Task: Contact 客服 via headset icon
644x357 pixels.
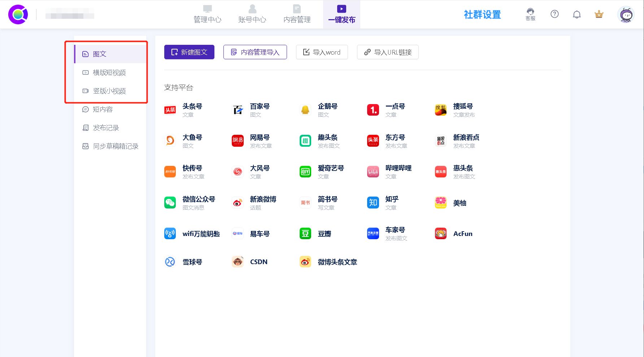Action: click(x=530, y=14)
